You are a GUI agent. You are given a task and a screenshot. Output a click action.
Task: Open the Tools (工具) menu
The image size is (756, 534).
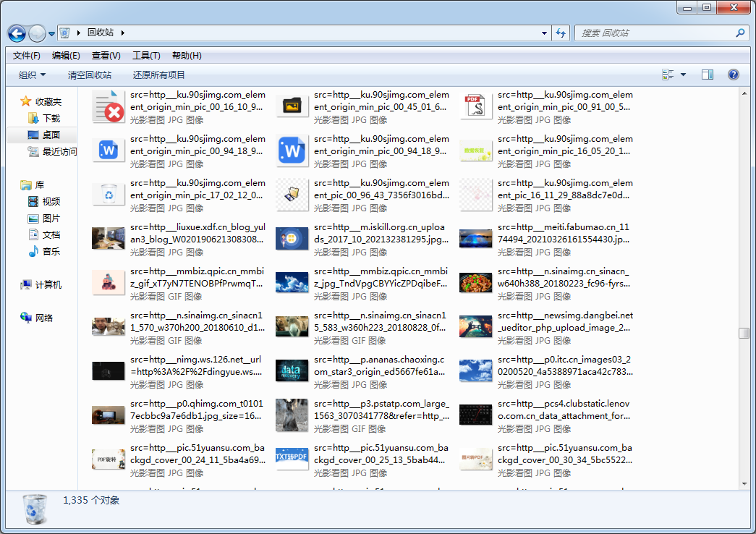145,56
